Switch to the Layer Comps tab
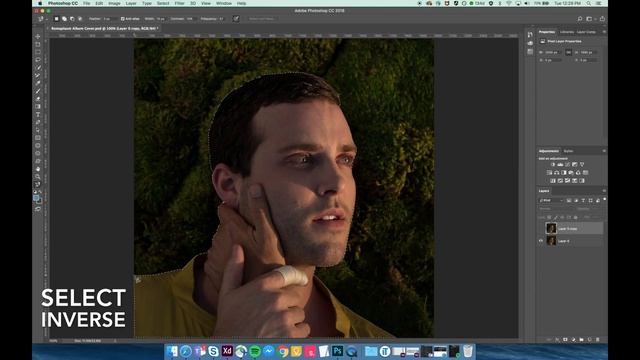The image size is (640, 360). click(x=586, y=32)
